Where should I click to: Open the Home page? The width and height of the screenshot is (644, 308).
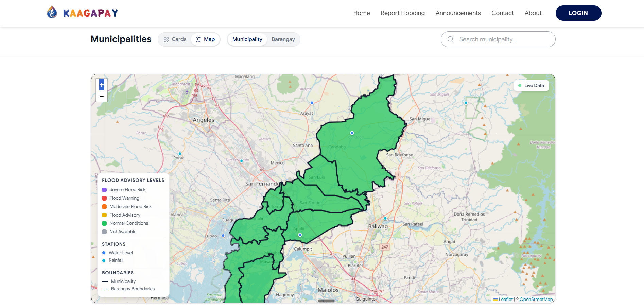pos(362,13)
